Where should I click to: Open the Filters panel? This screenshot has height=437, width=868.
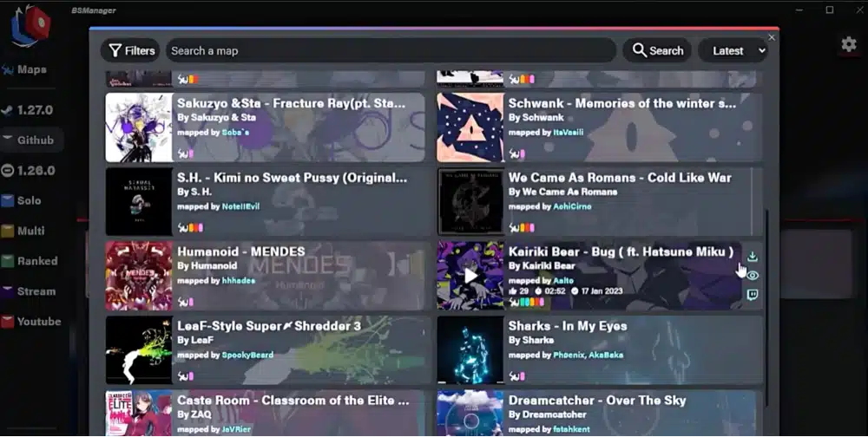[x=131, y=51]
